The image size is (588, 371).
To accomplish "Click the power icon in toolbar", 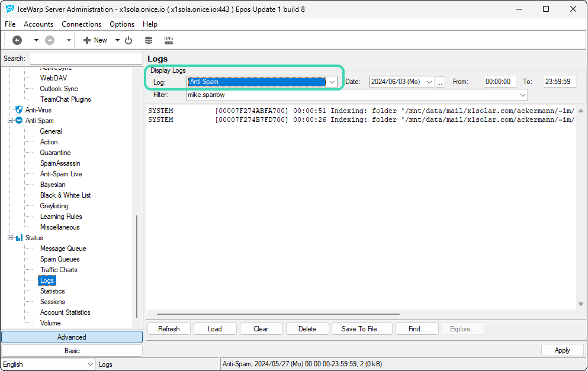I will point(128,40).
